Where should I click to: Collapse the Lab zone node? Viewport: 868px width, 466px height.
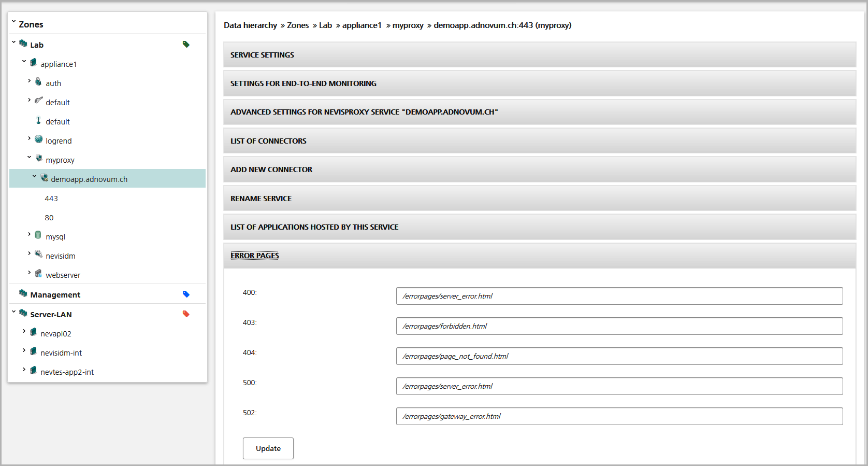[x=14, y=42]
